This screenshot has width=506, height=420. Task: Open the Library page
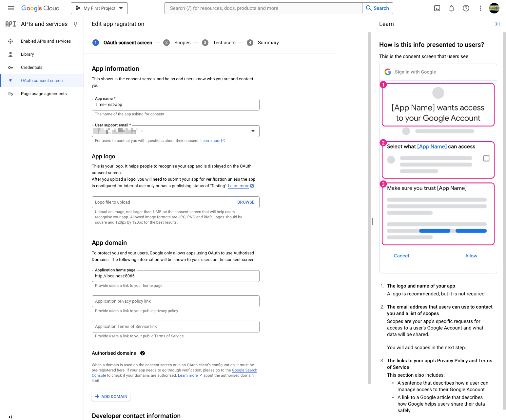pyautogui.click(x=28, y=54)
